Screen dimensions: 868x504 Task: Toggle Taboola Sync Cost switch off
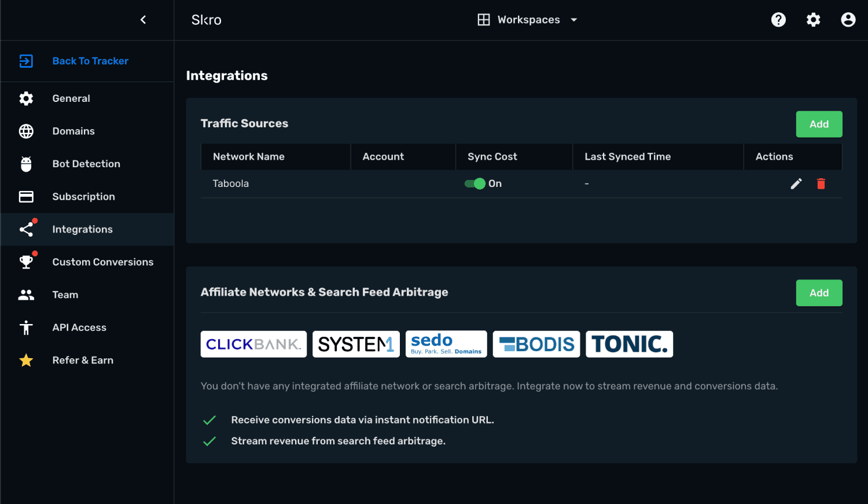coord(475,183)
